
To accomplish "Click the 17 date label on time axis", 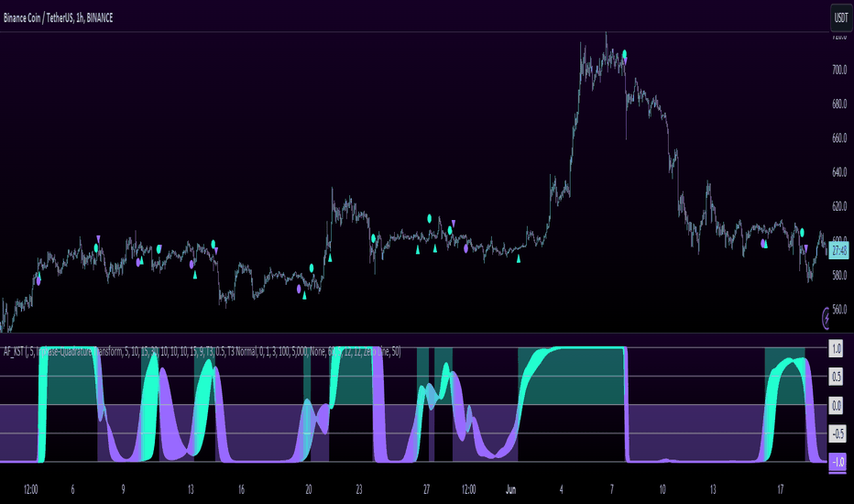I will point(780,489).
